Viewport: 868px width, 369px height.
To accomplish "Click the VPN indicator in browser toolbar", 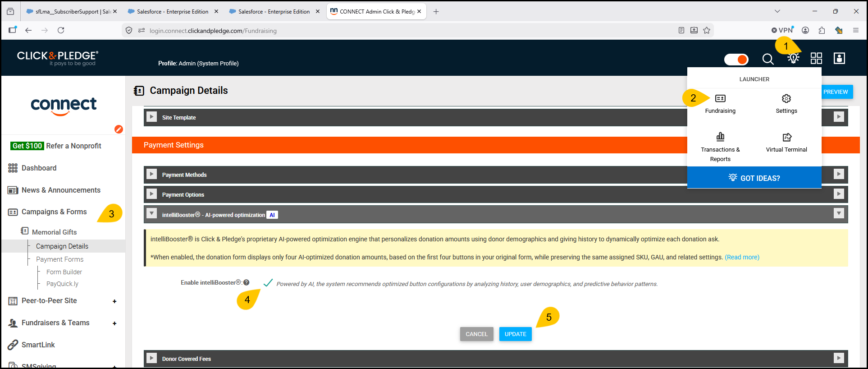I will pyautogui.click(x=782, y=30).
